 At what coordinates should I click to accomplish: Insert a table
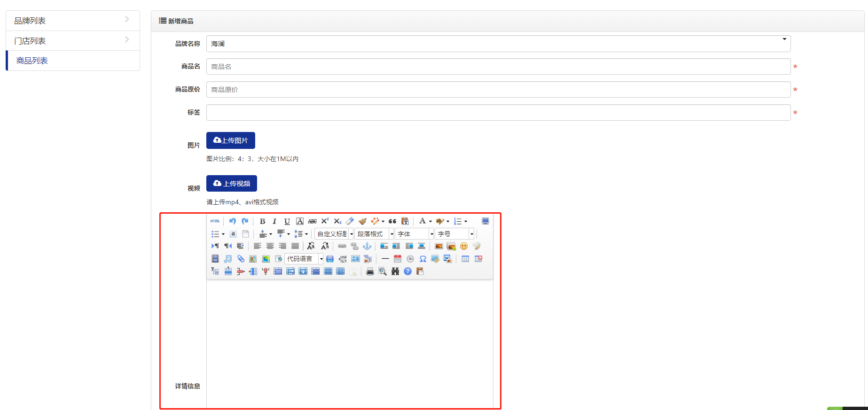[x=465, y=259]
